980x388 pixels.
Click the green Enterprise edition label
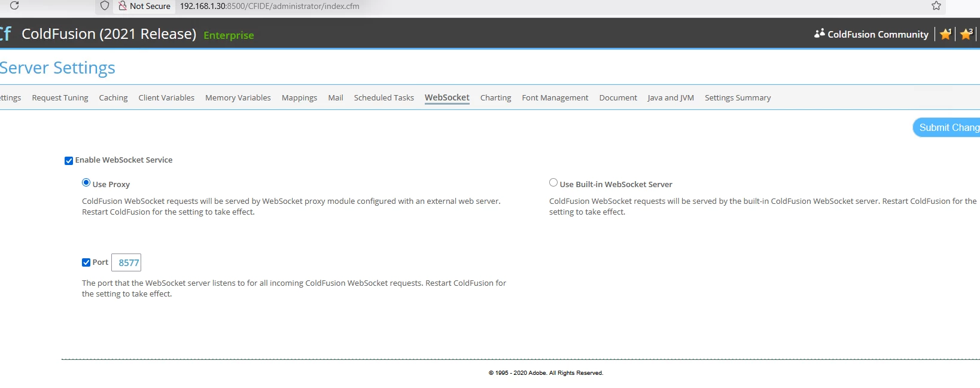(229, 36)
